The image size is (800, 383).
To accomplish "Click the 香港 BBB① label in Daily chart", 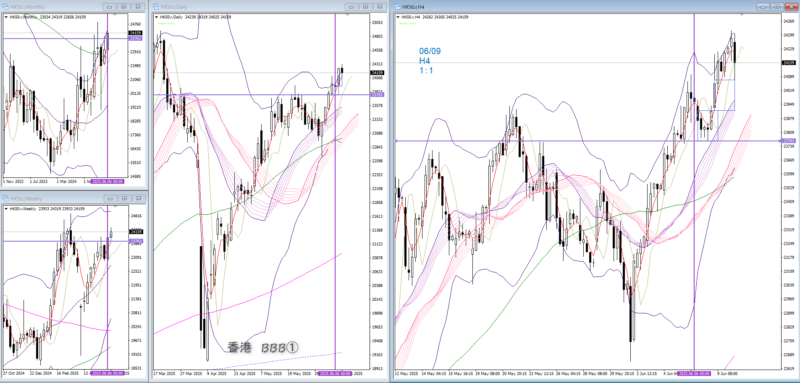I will click(x=262, y=348).
